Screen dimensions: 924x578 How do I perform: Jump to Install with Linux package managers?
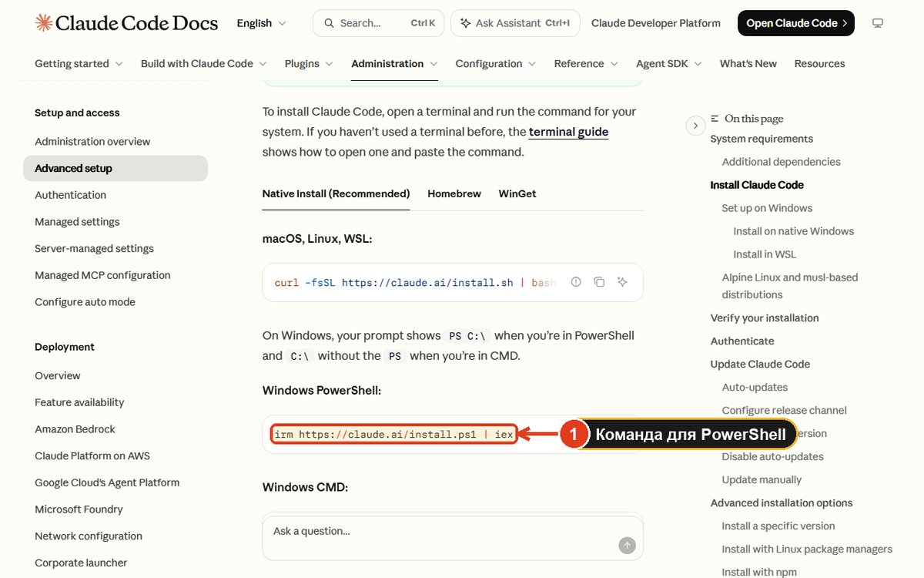(x=807, y=549)
